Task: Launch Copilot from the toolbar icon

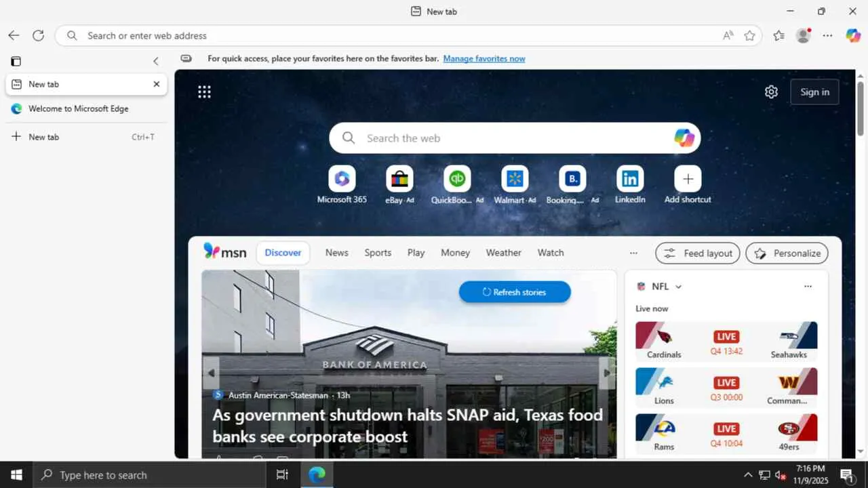Action: pos(853,35)
